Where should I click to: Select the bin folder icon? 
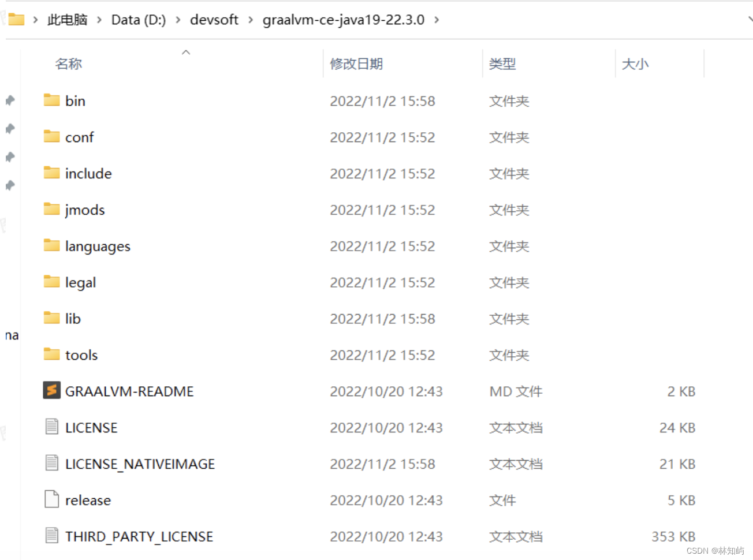pos(51,100)
